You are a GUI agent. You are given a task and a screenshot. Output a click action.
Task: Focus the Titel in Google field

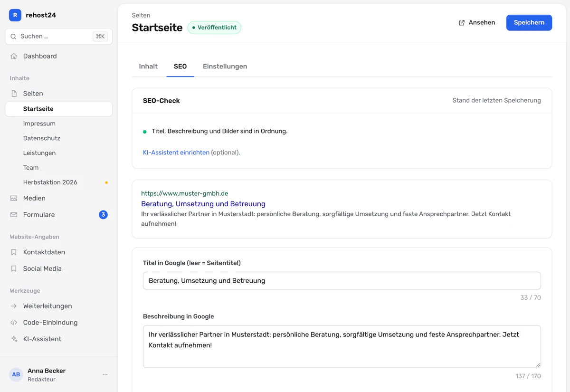point(342,281)
